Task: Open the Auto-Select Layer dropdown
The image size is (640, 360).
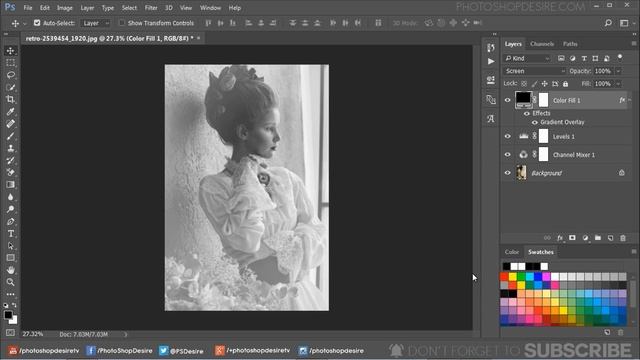Action: coord(96,23)
